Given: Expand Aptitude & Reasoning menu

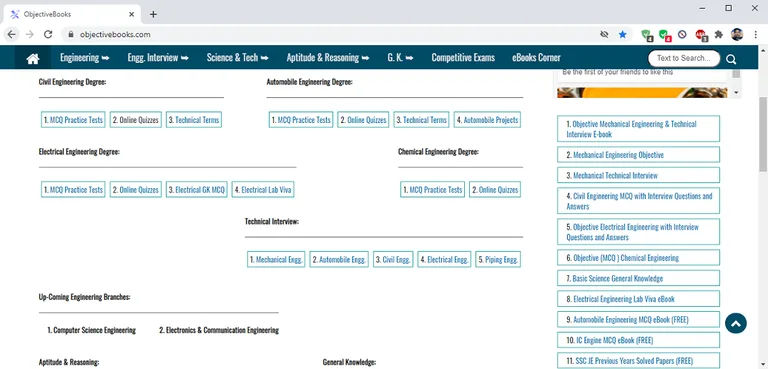Looking at the screenshot, I should (328, 58).
